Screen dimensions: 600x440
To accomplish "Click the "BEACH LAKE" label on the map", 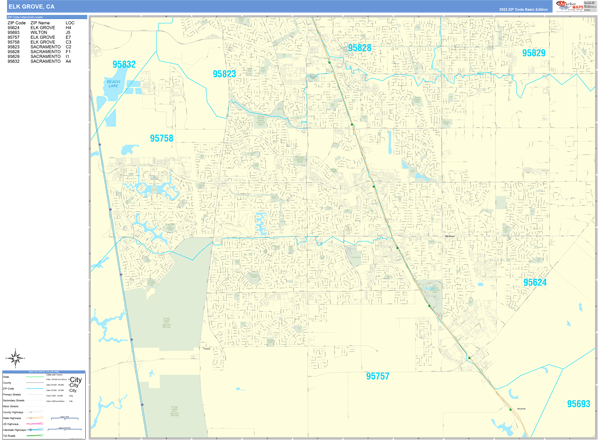I will tap(113, 84).
